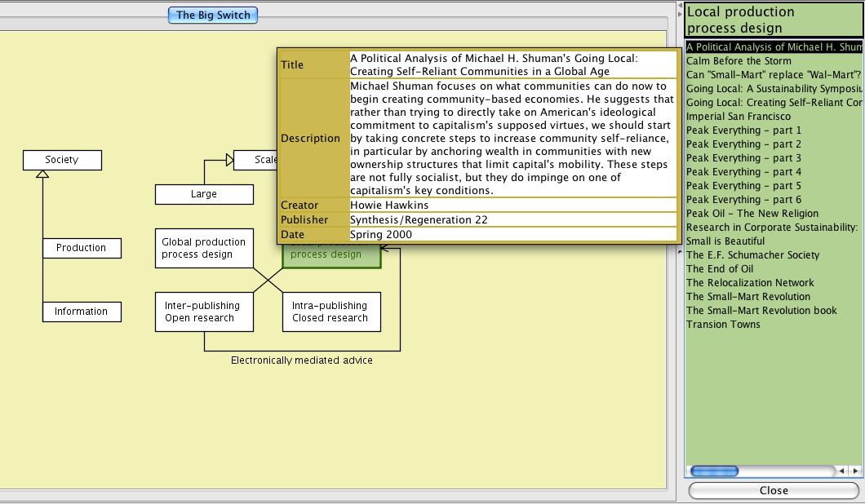Screen dimensions: 865x504
Task: Open Calm Before the Storm entry
Action: coord(739,61)
